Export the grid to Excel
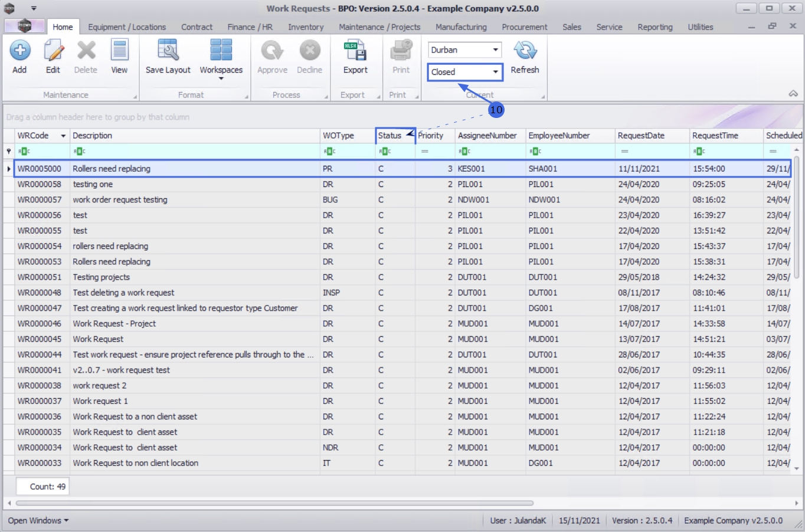 [355, 51]
